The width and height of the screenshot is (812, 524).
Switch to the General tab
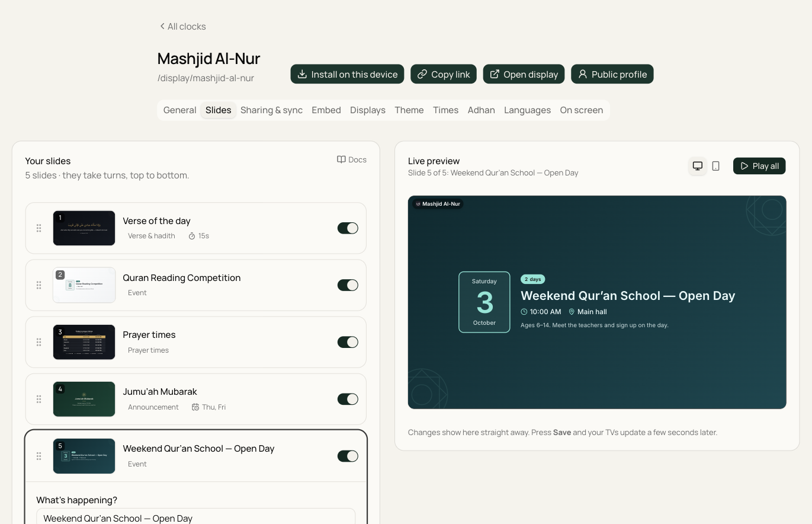tap(179, 110)
